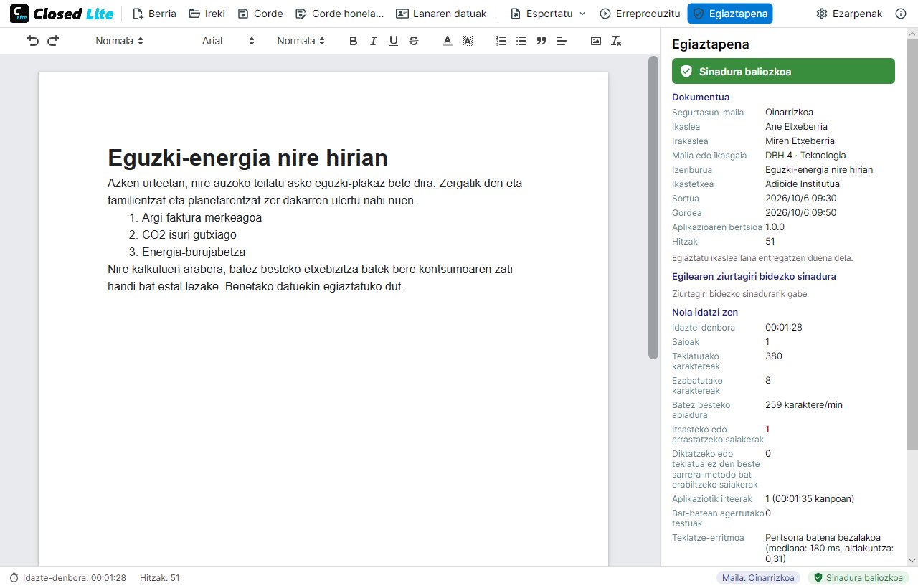The height and width of the screenshot is (588, 918).
Task: Create a new document with Berria
Action: (x=154, y=14)
